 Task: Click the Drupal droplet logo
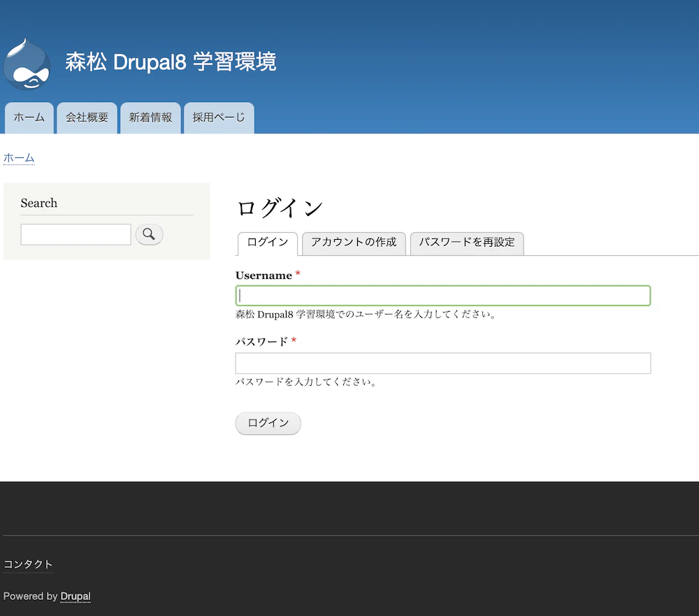pos(27,64)
